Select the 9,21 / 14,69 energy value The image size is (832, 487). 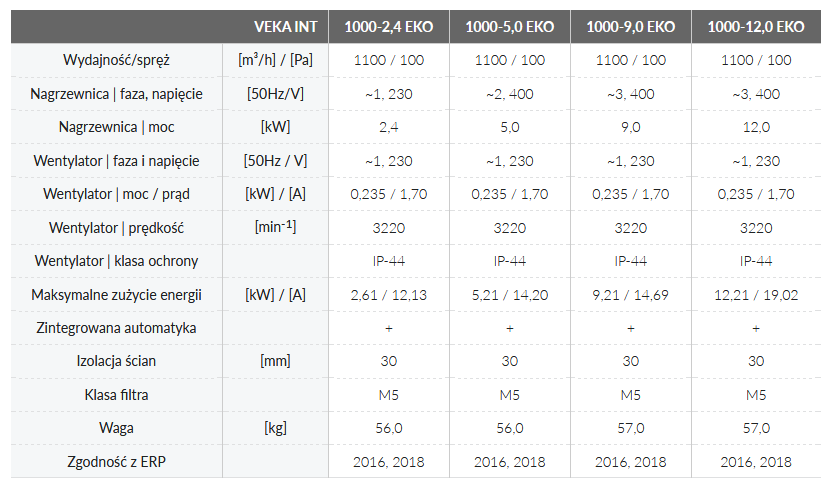click(630, 295)
